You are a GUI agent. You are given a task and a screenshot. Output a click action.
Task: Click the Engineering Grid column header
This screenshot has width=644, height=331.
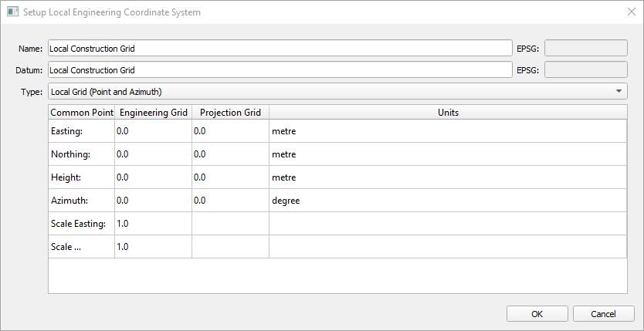point(153,113)
